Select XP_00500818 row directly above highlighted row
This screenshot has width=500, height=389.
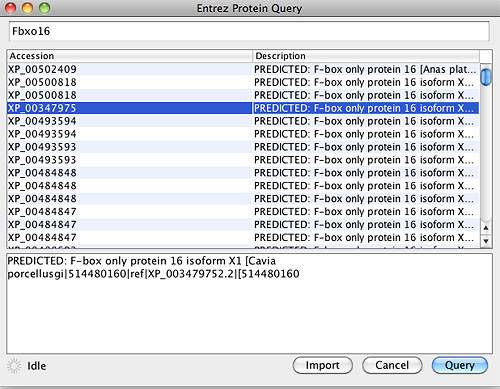pos(243,95)
